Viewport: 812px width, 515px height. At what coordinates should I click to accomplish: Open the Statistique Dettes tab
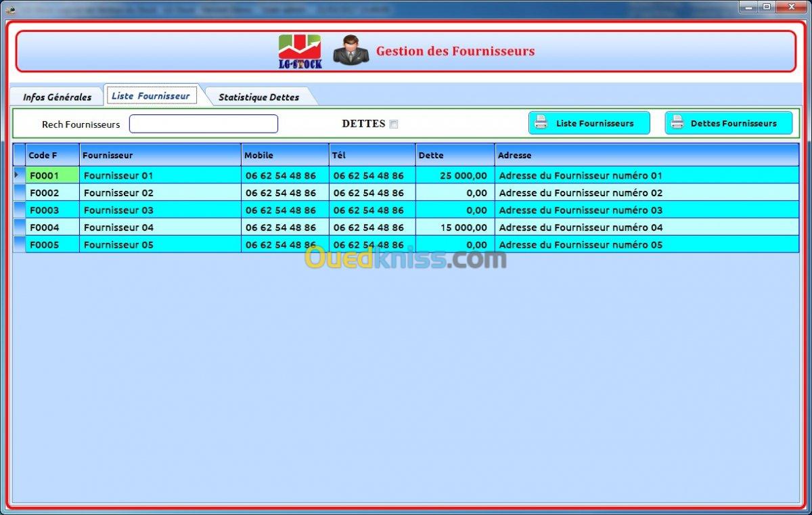coord(258,97)
